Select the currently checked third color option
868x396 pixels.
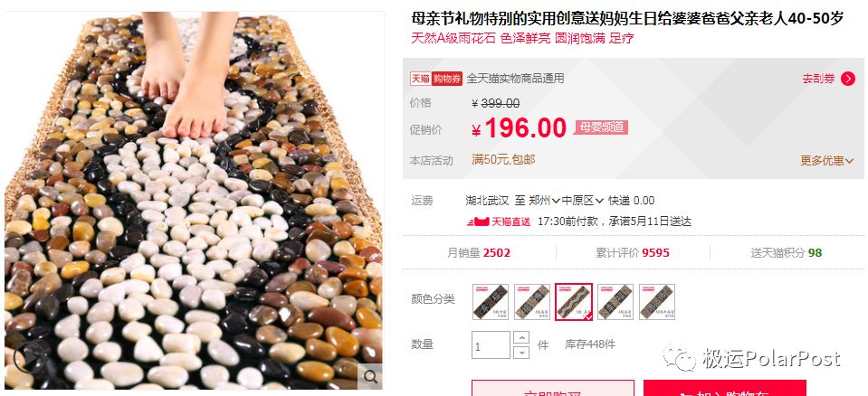tap(574, 302)
